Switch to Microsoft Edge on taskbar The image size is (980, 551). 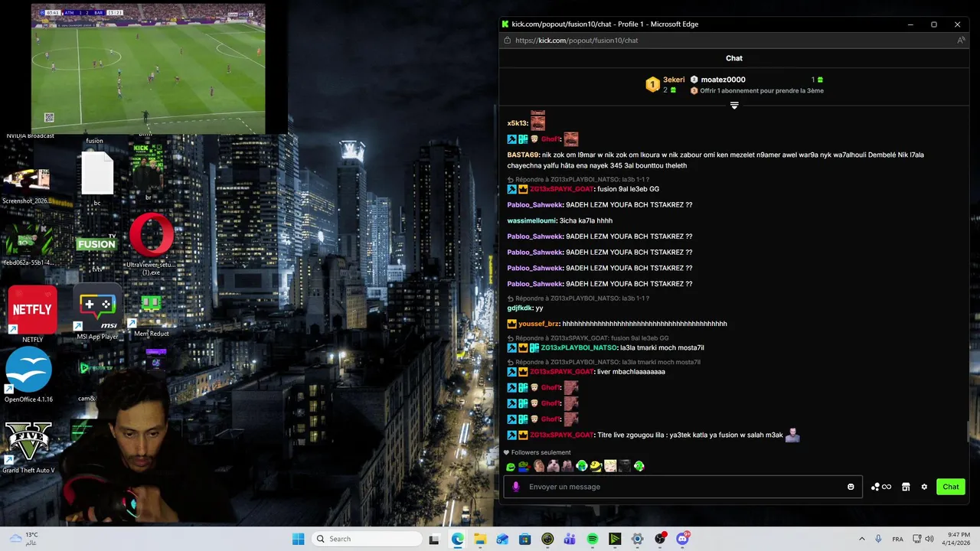click(457, 539)
